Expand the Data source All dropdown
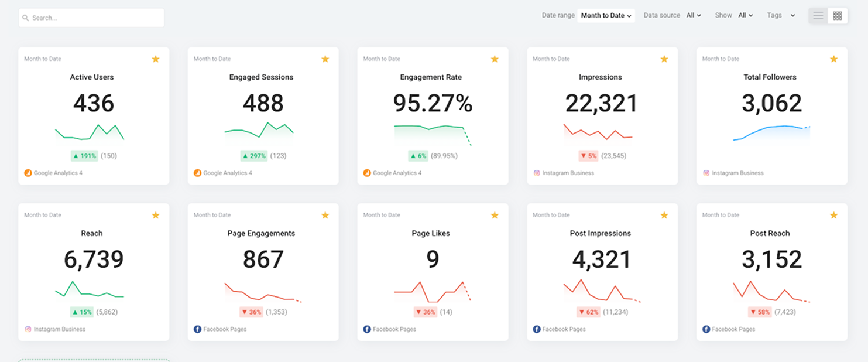The width and height of the screenshot is (868, 362). (x=694, y=16)
